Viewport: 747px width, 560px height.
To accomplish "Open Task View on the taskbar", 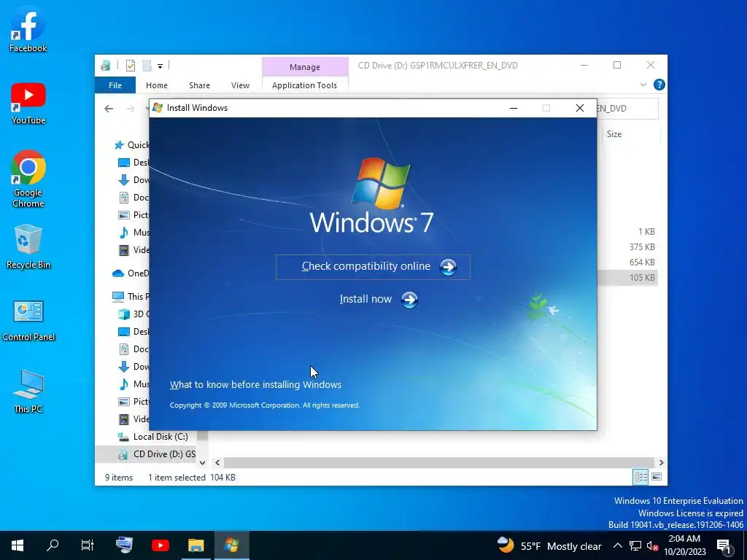I will 88,545.
